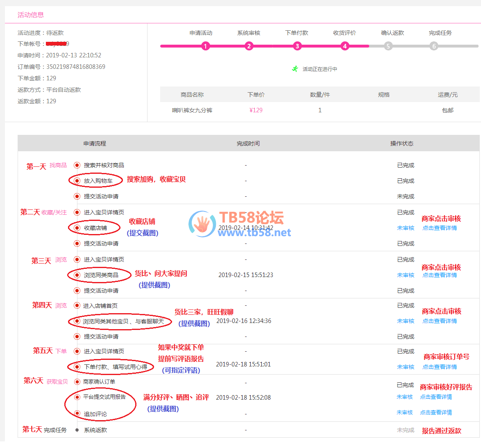Image resolution: width=481 pixels, height=448 pixels.
Task: Click step 3 circle for 下单付款
Action: coord(297,46)
